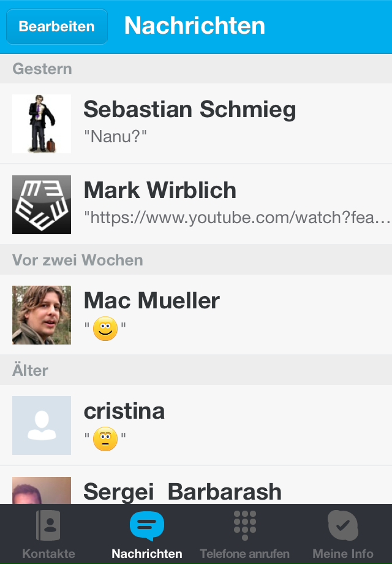This screenshot has width=392, height=564.
Task: Tap the Kontakte address book icon
Action: coord(49,526)
